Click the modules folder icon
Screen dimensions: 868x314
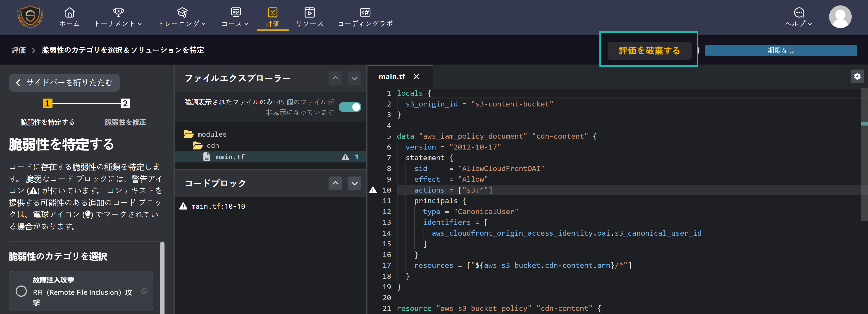click(x=188, y=134)
